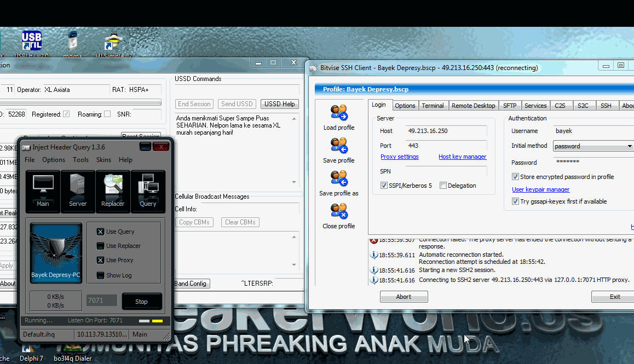
Task: Toggle Roaming checkbox in modem window
Action: click(107, 114)
